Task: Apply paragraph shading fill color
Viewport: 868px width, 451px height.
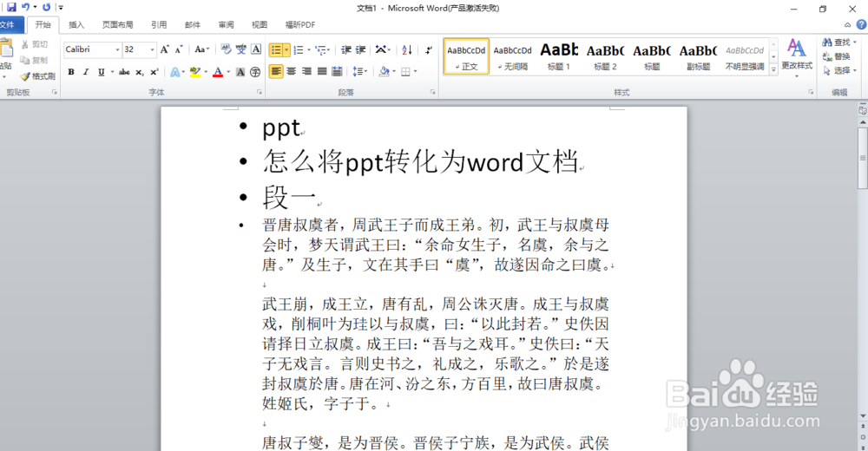Action: tap(384, 71)
